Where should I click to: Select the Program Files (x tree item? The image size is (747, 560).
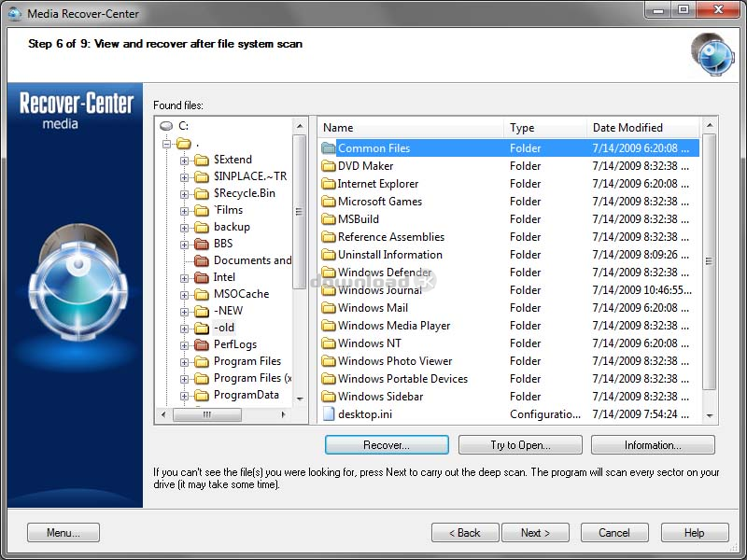pyautogui.click(x=252, y=378)
